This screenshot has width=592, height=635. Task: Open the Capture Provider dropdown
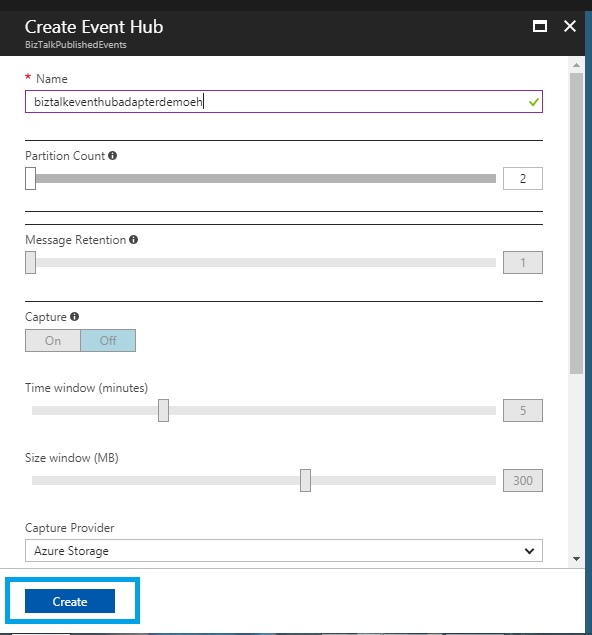[x=284, y=550]
